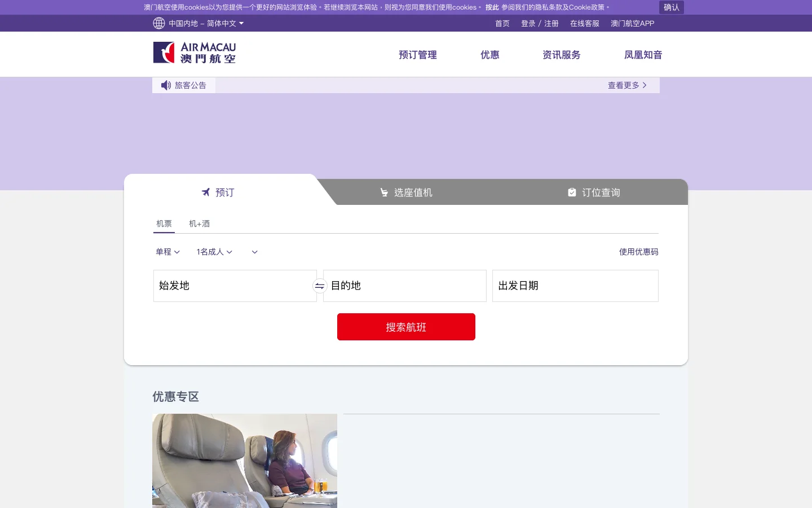Screen dimensions: 812x508
Task: Click the 目的地 destination field
Action: pyautogui.click(x=405, y=286)
